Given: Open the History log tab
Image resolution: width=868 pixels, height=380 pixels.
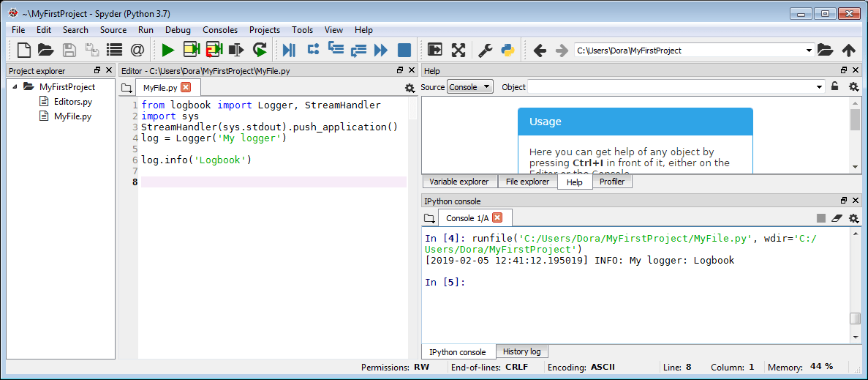Looking at the screenshot, I should click(x=521, y=351).
